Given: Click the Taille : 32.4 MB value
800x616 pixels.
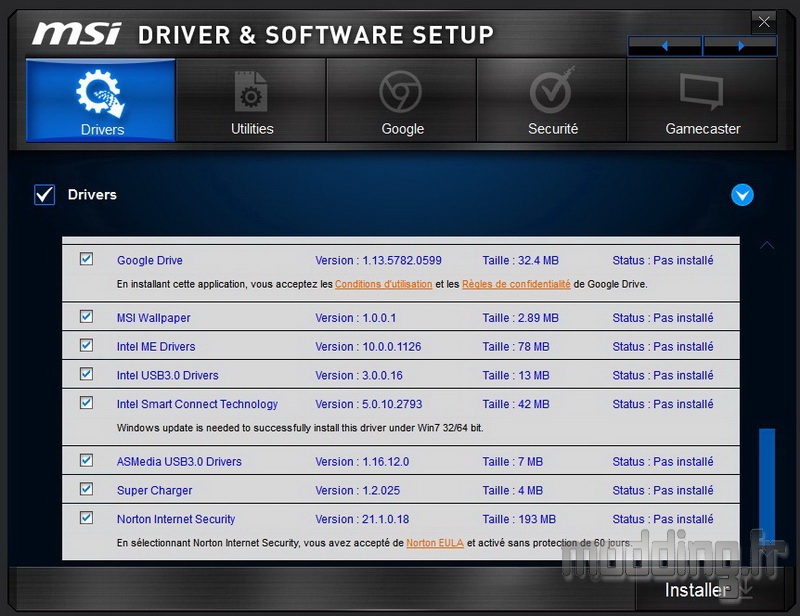Looking at the screenshot, I should click(520, 260).
